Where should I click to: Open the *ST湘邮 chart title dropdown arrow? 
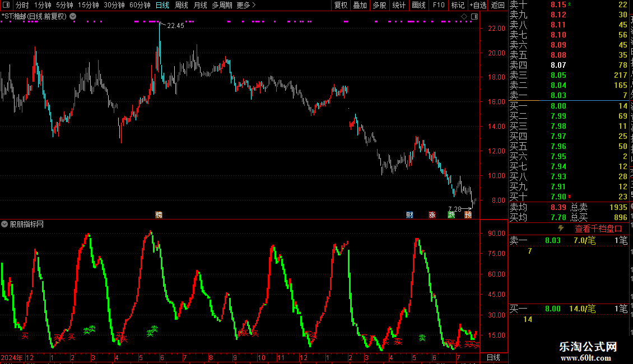73,16
